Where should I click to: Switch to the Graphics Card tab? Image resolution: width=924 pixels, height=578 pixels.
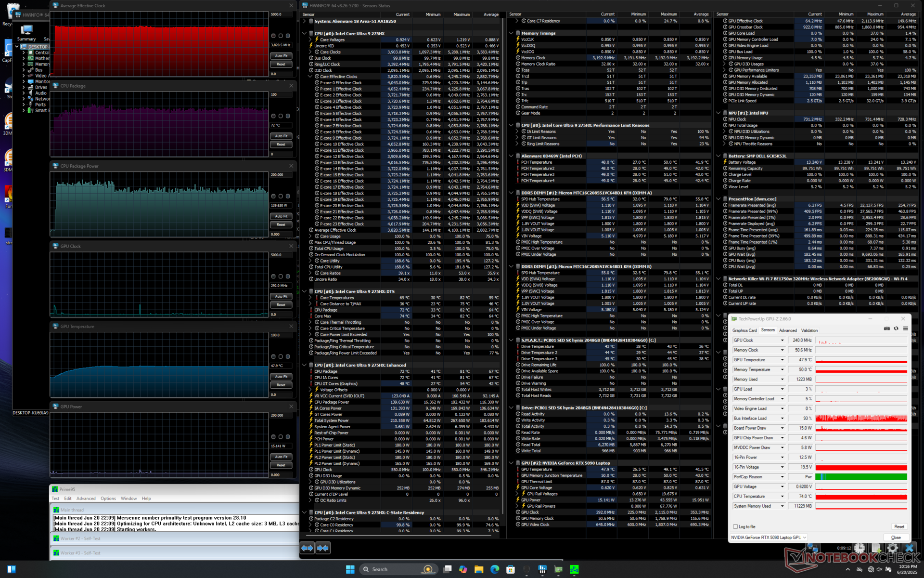point(744,330)
